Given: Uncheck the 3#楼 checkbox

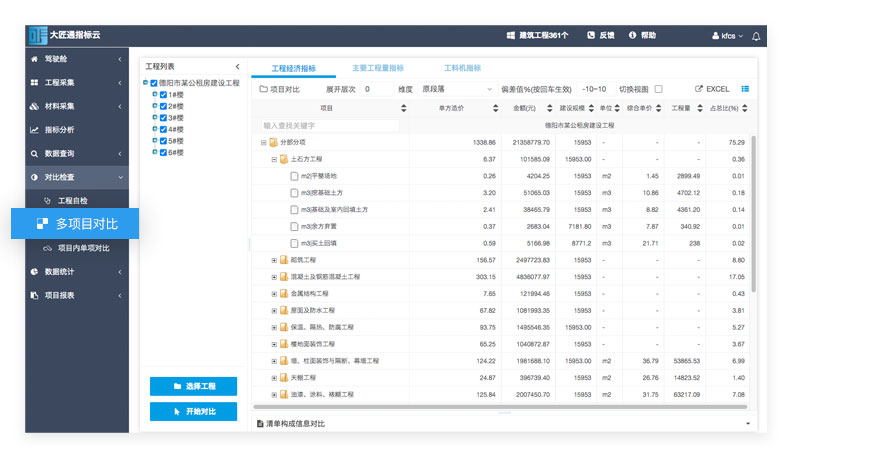Looking at the screenshot, I should (163, 118).
